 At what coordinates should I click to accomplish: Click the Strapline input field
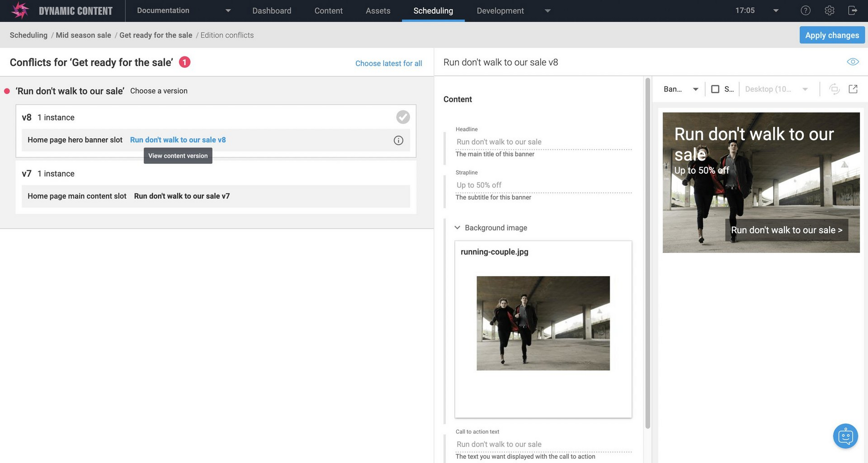(543, 185)
